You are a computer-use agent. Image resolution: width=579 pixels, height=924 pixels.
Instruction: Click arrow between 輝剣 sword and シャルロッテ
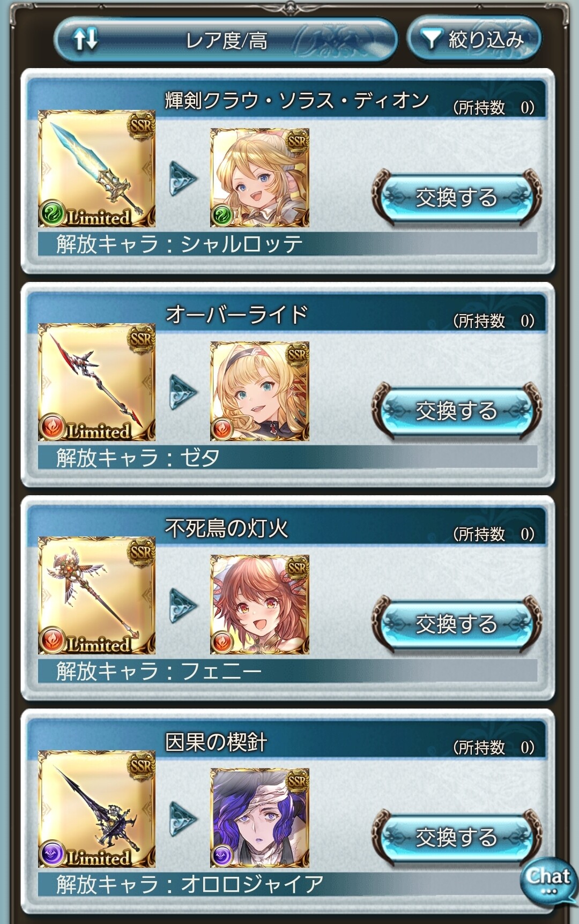[x=183, y=178]
